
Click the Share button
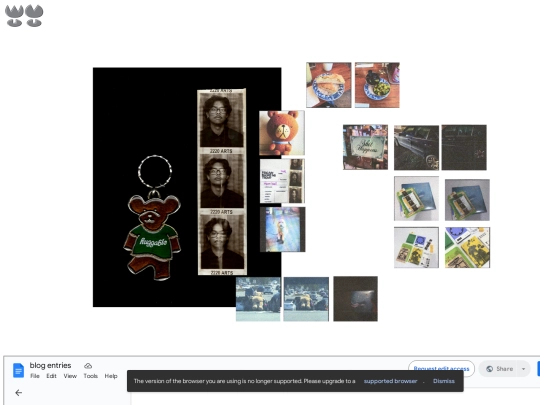pos(500,369)
